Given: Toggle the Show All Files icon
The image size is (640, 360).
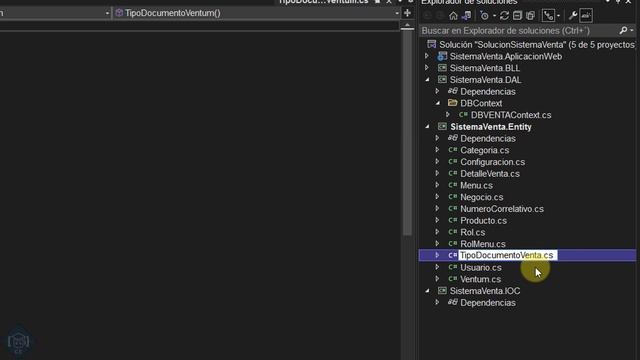Looking at the screenshot, I should coord(530,16).
